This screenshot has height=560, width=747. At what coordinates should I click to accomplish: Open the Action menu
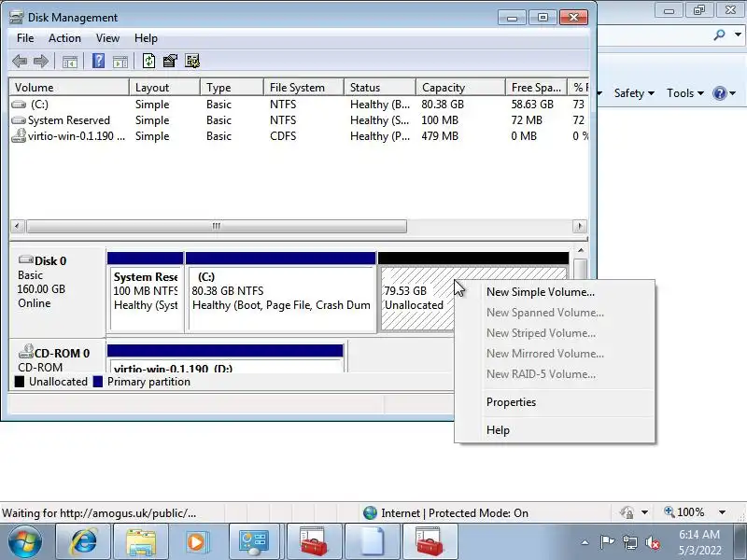(x=64, y=38)
